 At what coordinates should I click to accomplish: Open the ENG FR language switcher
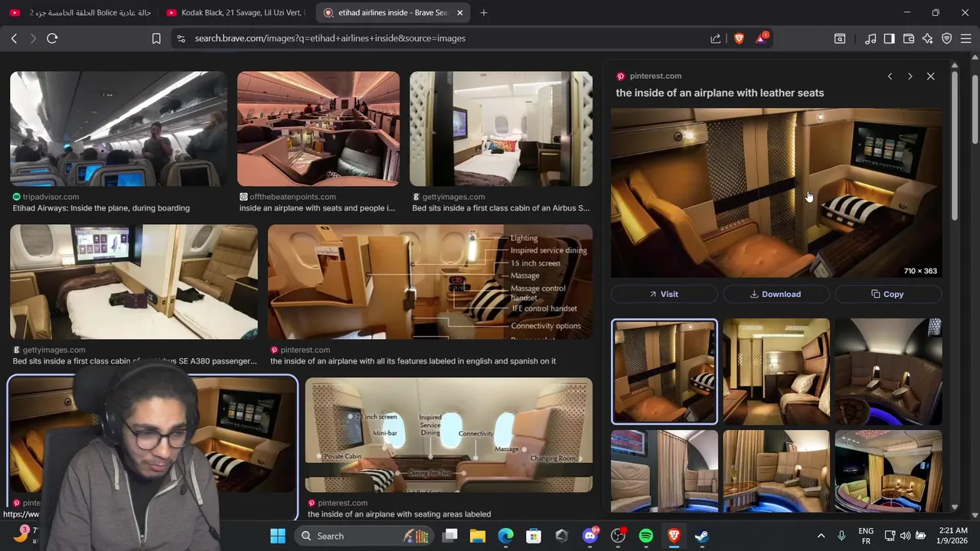point(866,536)
